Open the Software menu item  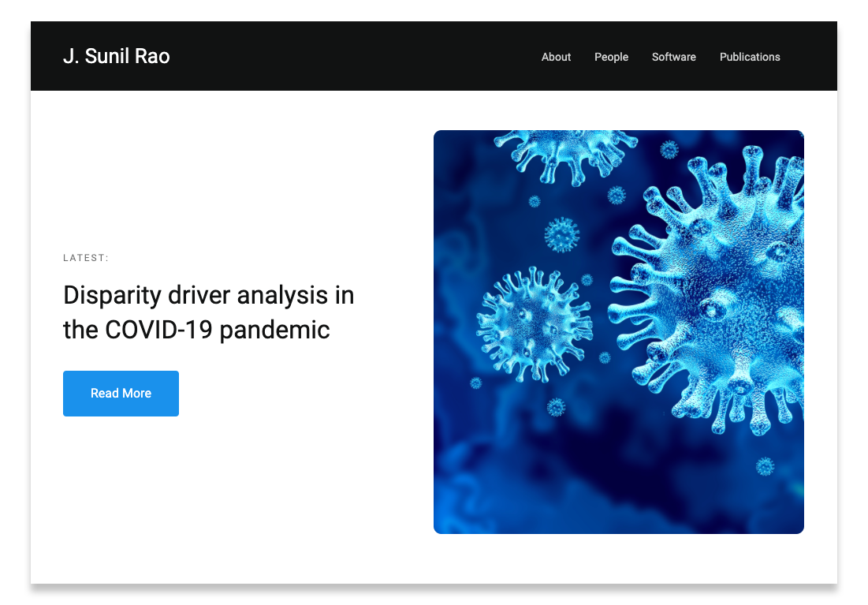click(674, 57)
